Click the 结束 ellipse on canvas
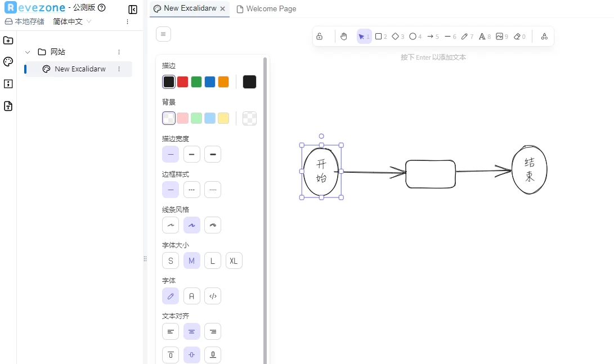Viewport: 614px width, 364px height. coord(530,170)
